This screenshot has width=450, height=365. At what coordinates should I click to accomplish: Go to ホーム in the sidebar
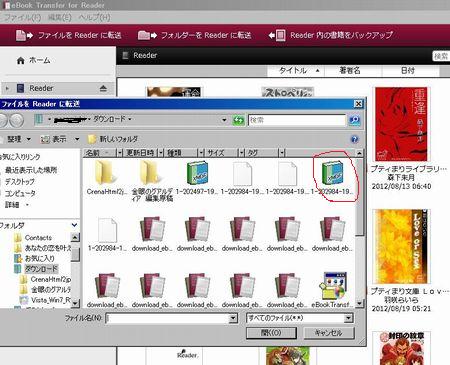pyautogui.click(x=34, y=60)
